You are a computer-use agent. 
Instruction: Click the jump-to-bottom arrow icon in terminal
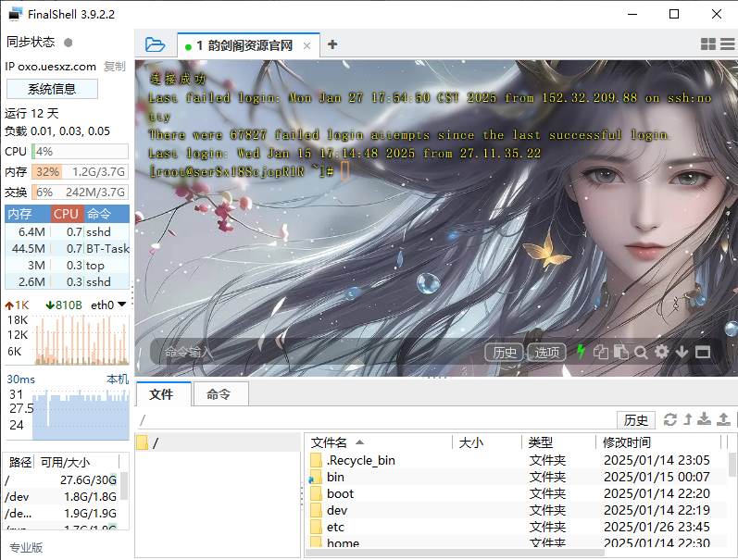682,352
